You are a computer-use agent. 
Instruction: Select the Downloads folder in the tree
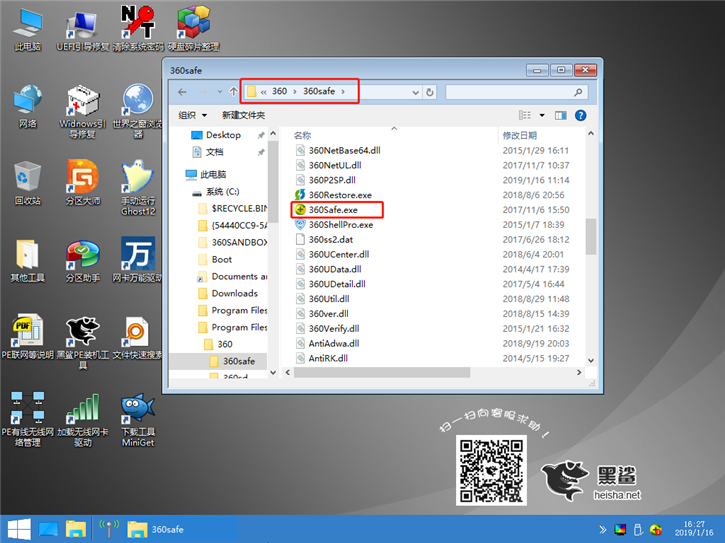point(234,293)
